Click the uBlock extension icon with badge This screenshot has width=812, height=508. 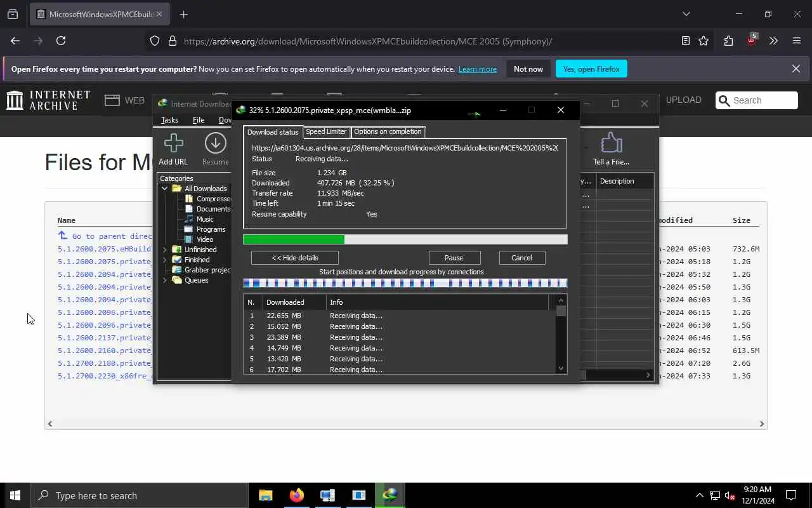752,41
